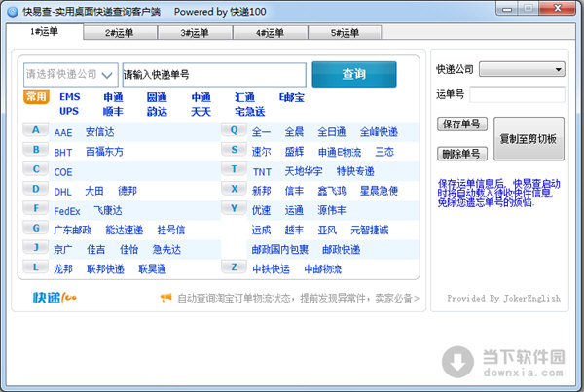
Task: Switch to the 2#运单 tab
Action: [x=120, y=33]
